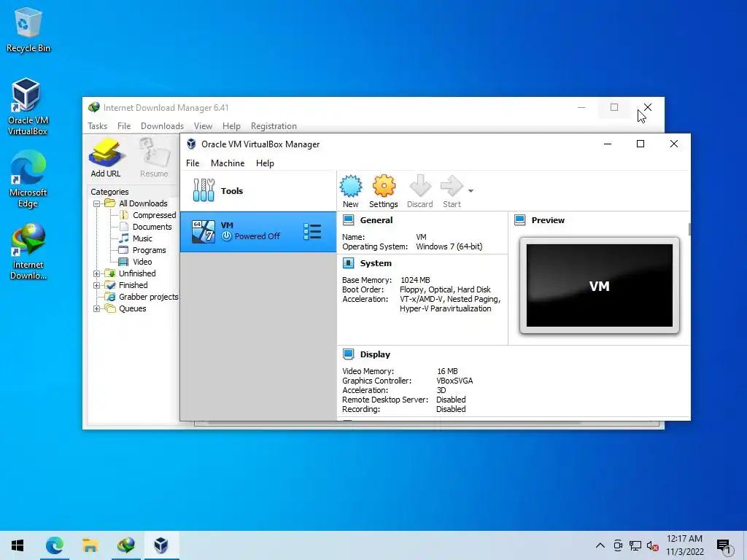Screen dimensions: 747x560
Task: Click the System section heading
Action: (x=376, y=263)
